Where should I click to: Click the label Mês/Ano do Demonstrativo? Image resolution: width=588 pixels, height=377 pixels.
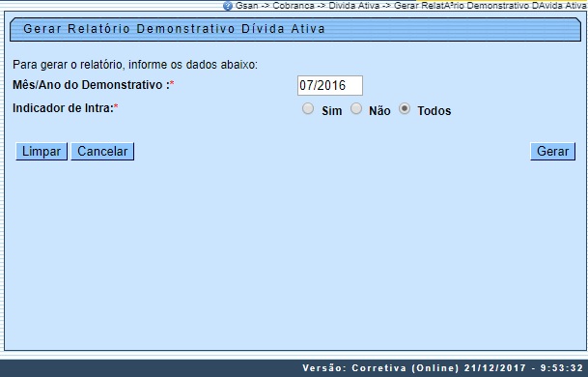click(x=94, y=85)
